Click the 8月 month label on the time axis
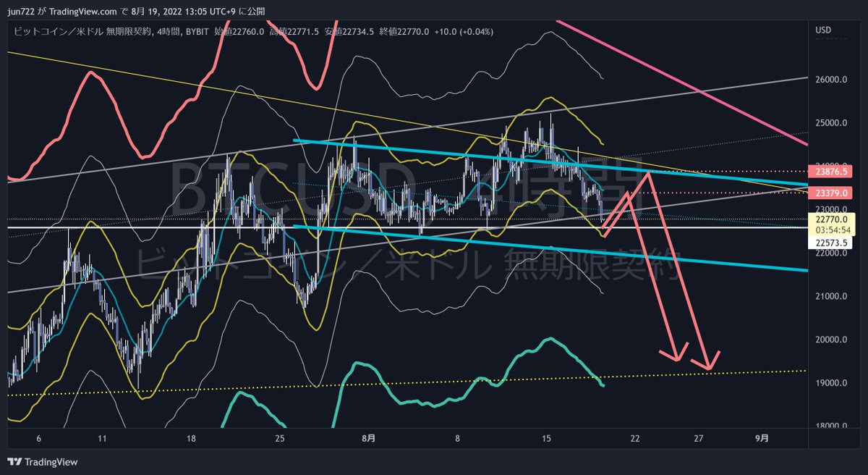This screenshot has height=475, width=868. (x=369, y=439)
